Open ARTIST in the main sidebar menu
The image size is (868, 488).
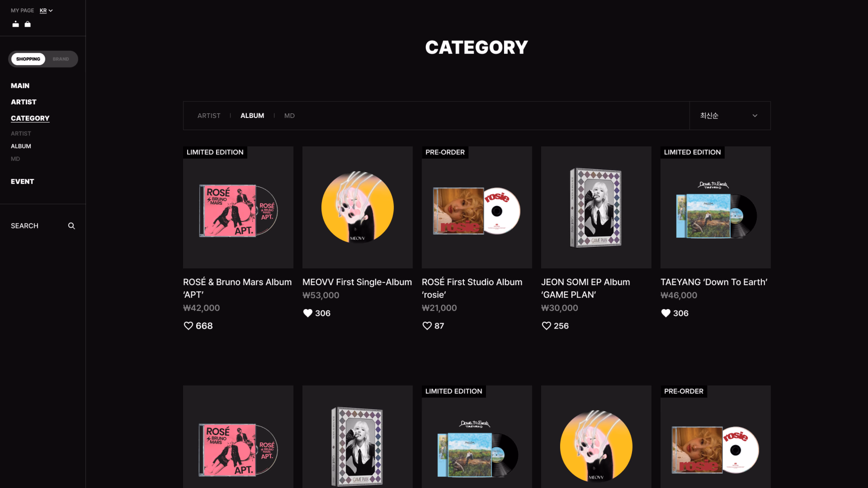(x=23, y=102)
